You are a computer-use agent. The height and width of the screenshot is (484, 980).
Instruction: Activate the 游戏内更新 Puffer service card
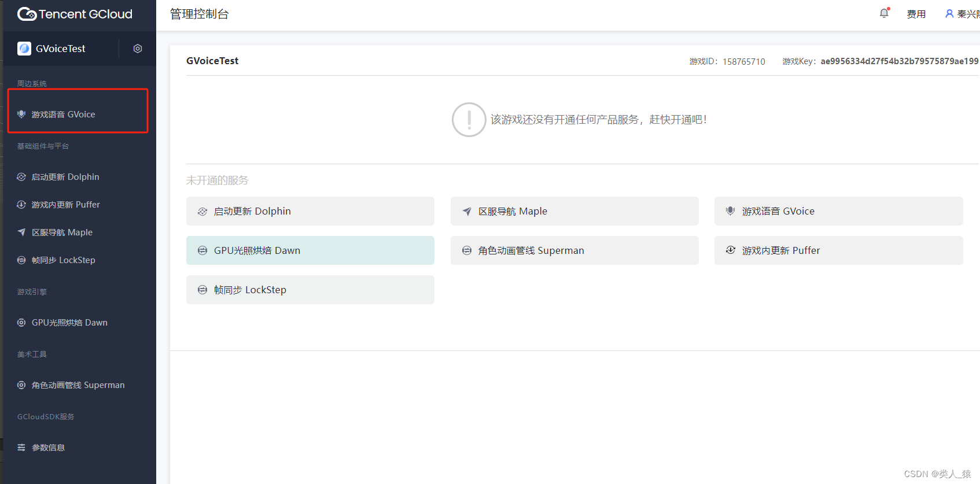tap(839, 250)
